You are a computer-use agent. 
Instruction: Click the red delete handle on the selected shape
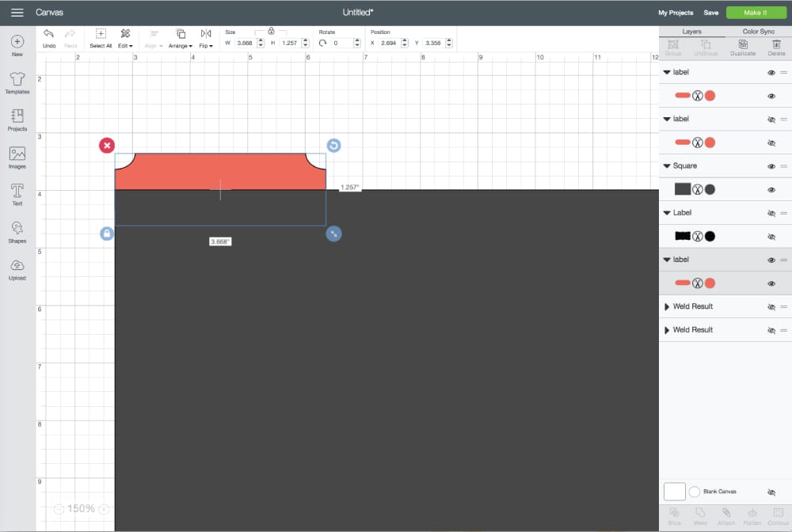[107, 145]
